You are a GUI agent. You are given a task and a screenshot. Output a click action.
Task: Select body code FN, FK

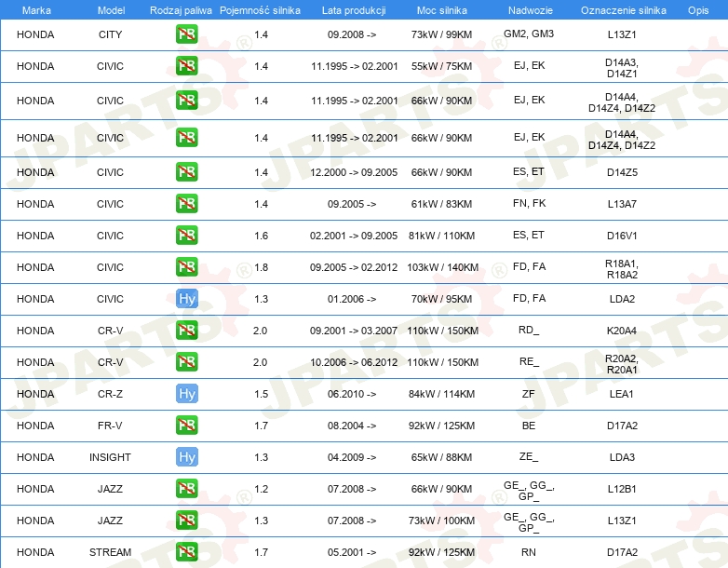pos(530,203)
